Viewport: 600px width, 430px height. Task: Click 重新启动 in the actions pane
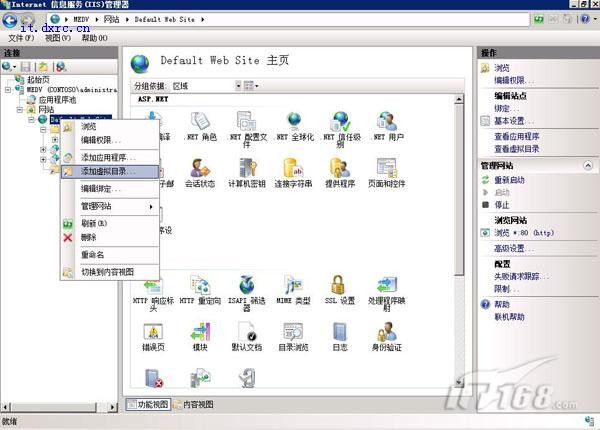(x=514, y=179)
